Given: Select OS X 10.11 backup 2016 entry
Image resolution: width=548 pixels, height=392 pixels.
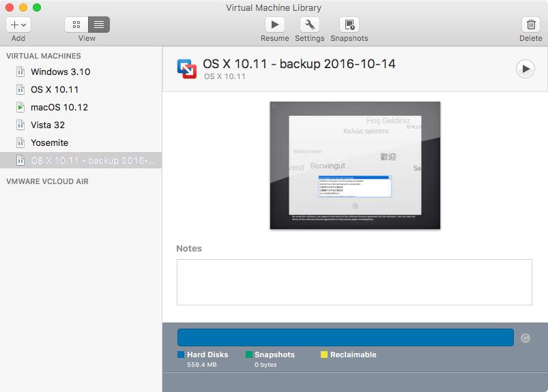Looking at the screenshot, I should [81, 161].
